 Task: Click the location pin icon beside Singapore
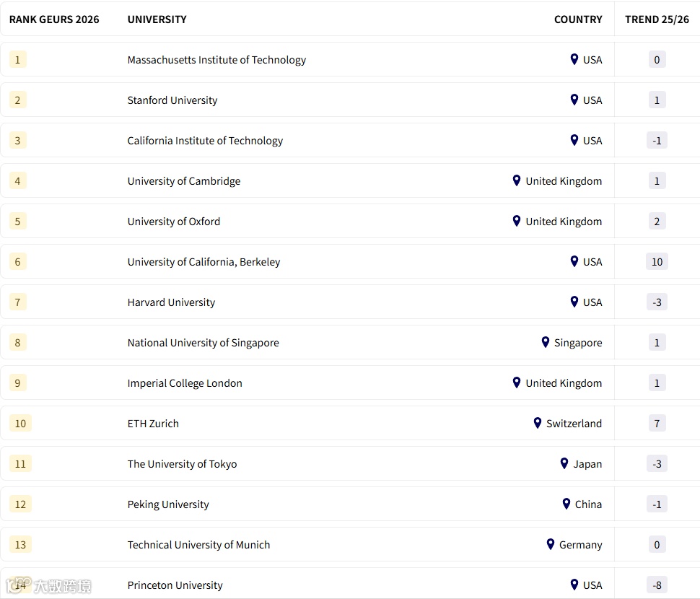[546, 342]
